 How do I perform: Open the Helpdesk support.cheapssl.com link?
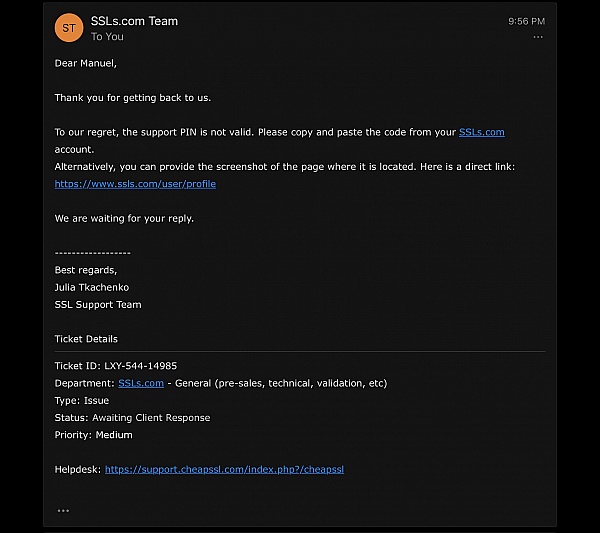click(224, 469)
